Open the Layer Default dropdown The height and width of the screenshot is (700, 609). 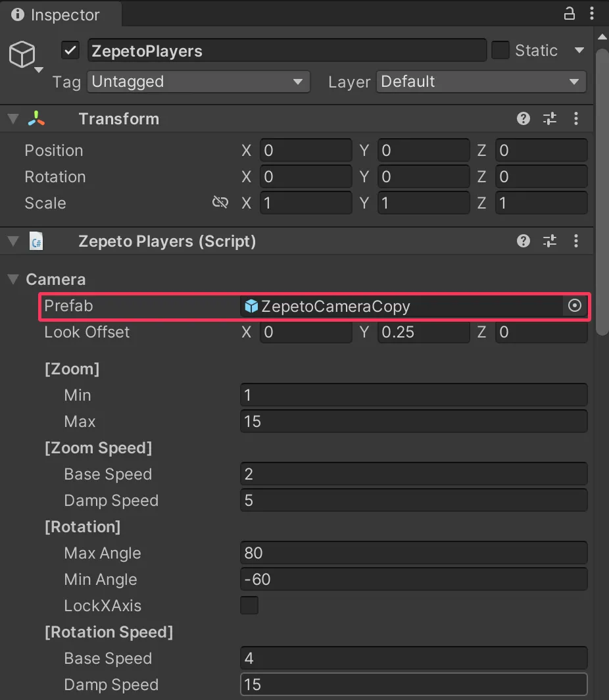pos(481,82)
